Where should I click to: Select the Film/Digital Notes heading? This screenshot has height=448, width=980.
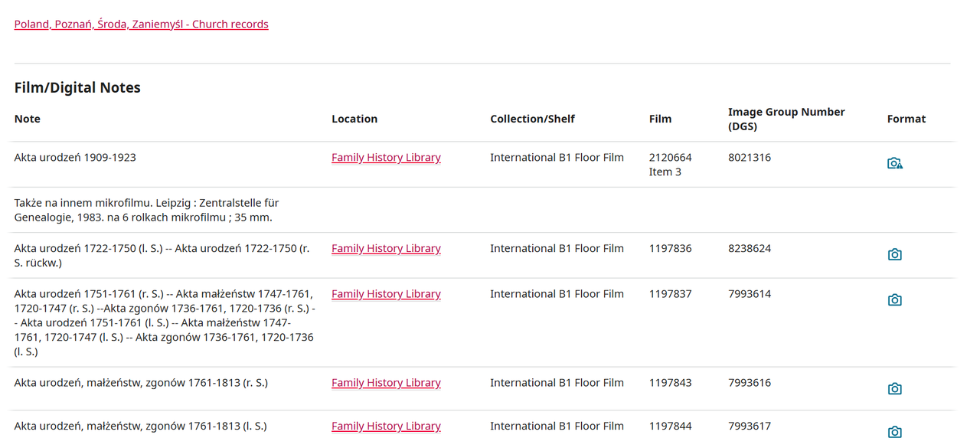77,87
